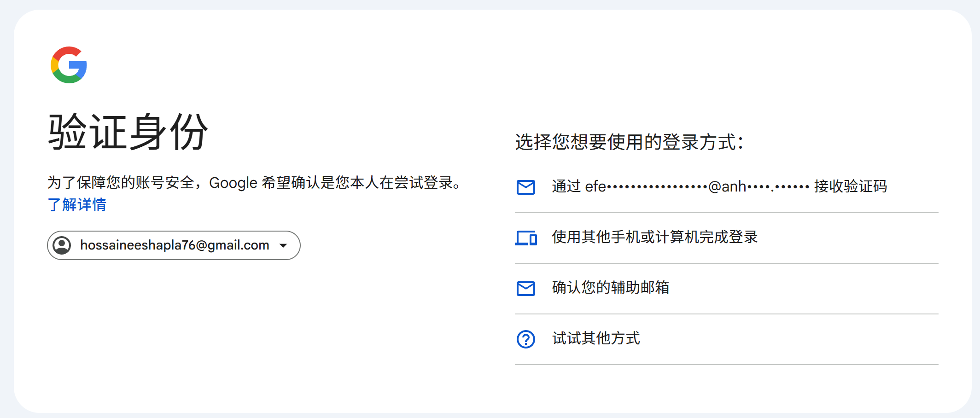Image resolution: width=980 pixels, height=418 pixels.
Task: Select the 试试其他方式 option
Action: (596, 338)
